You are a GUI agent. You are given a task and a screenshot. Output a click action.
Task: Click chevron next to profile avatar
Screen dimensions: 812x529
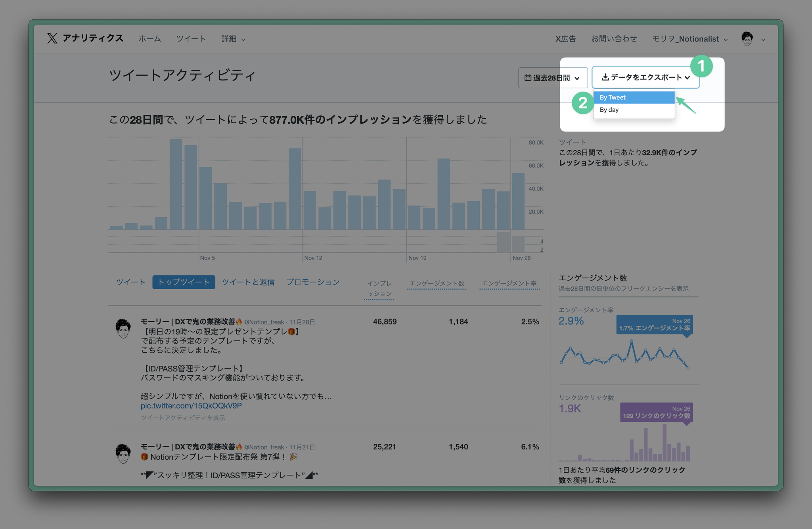pos(763,40)
